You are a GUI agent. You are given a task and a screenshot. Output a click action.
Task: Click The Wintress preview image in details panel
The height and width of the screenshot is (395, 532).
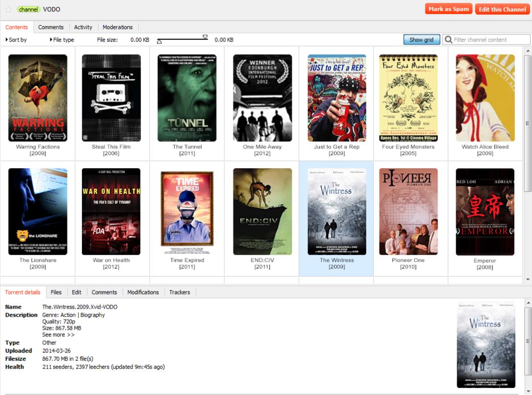[486, 344]
